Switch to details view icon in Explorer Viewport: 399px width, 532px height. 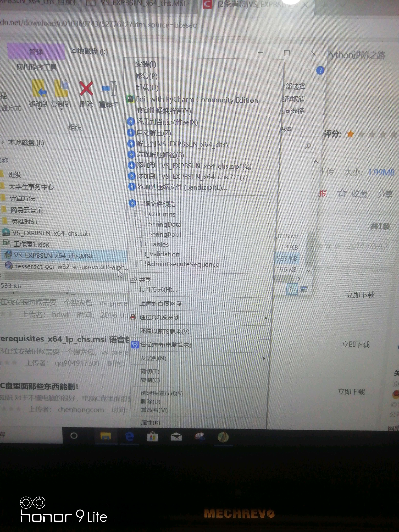292,289
